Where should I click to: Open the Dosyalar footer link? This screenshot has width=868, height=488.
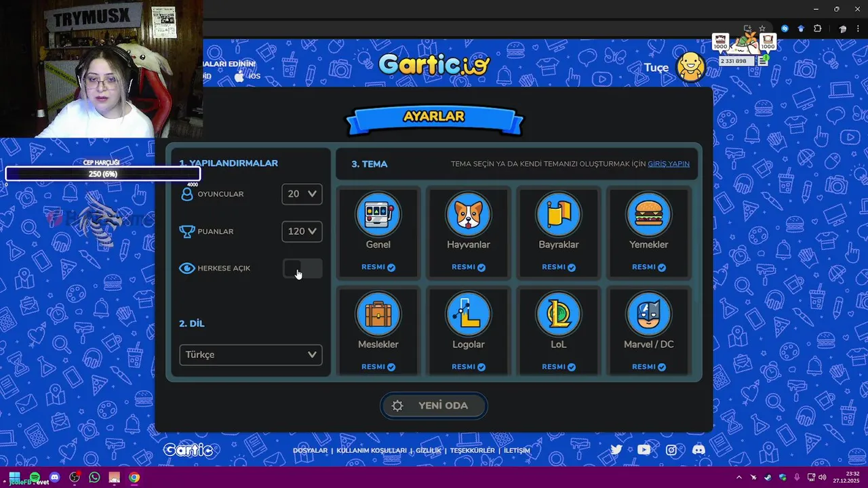coord(310,450)
